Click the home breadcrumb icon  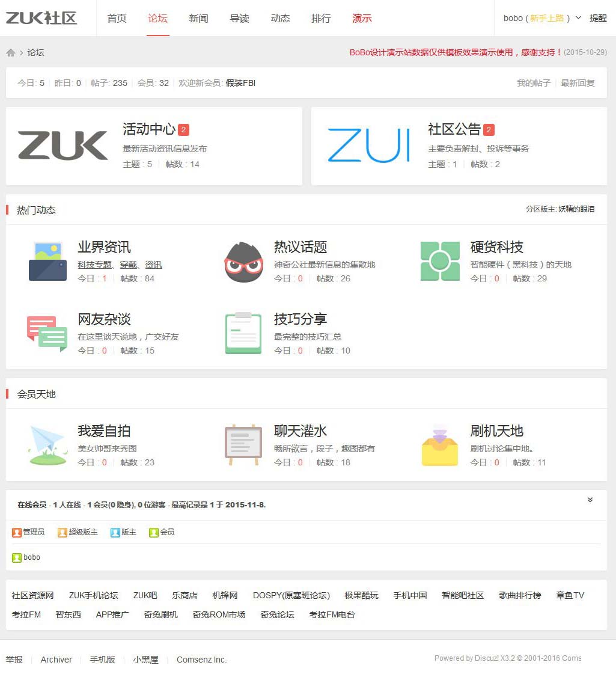point(11,53)
